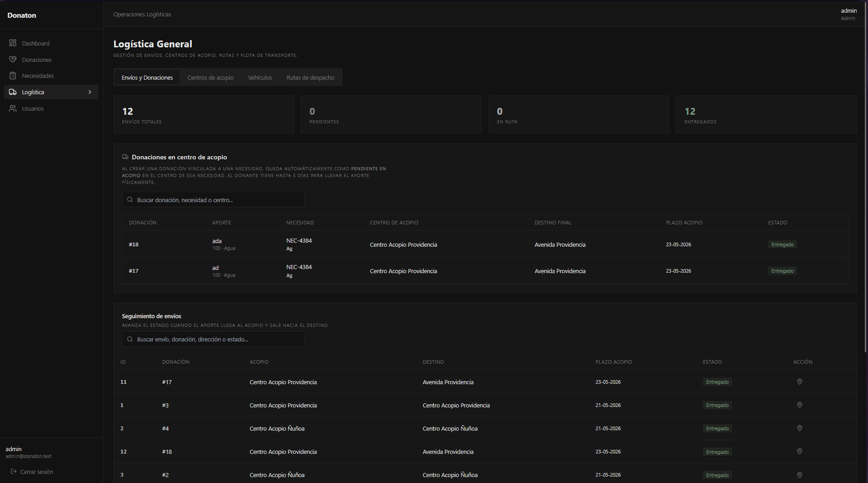
Task: Click the search icon in shipment search box
Action: [x=130, y=339]
